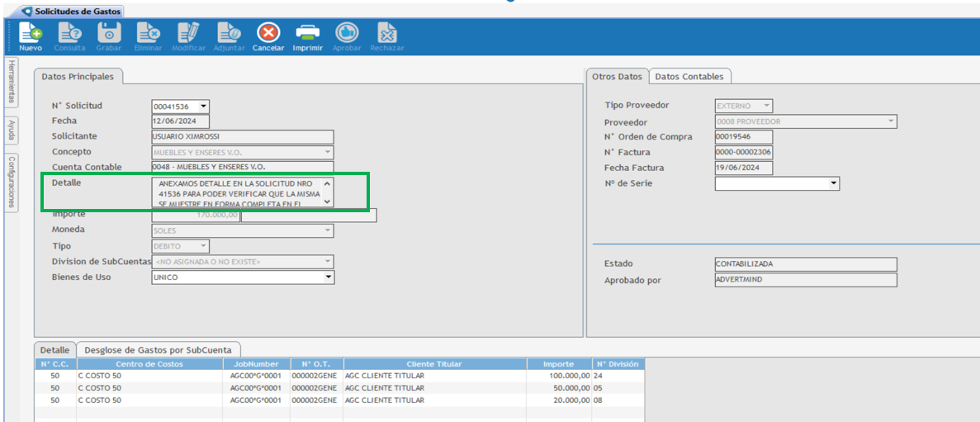The width and height of the screenshot is (980, 422).
Task: Click the Grabar save icon
Action: point(109,32)
